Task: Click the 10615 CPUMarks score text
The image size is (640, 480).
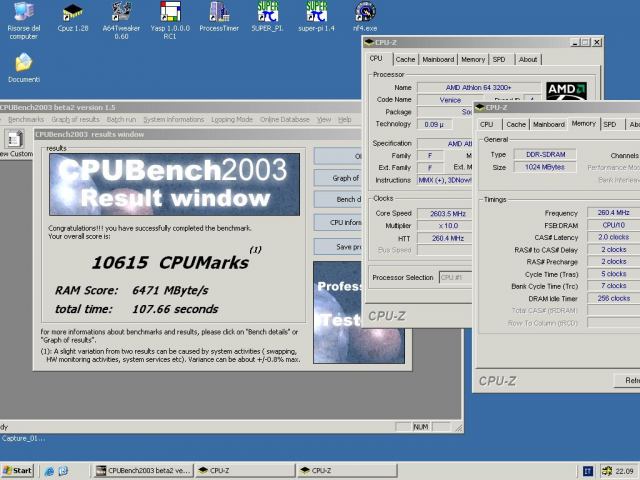Action: 170,262
